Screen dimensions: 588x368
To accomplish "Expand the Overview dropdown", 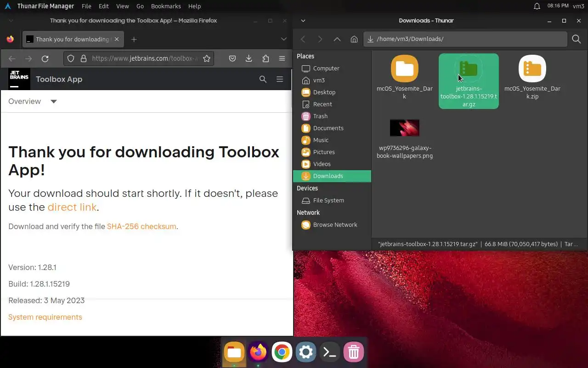I will (33, 101).
